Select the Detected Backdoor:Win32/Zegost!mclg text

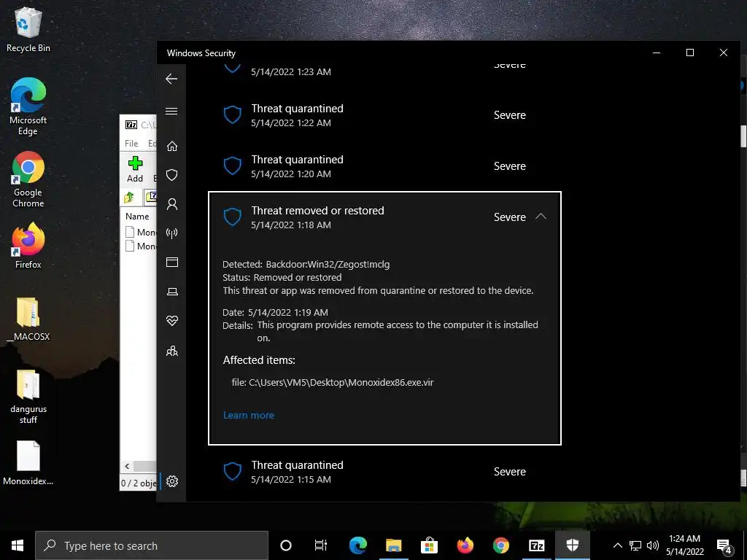306,264
